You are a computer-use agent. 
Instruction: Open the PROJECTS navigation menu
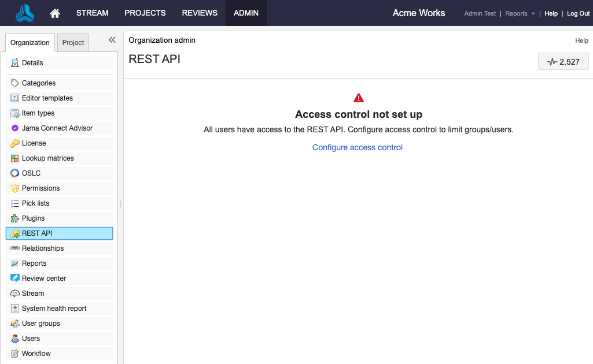[145, 13]
